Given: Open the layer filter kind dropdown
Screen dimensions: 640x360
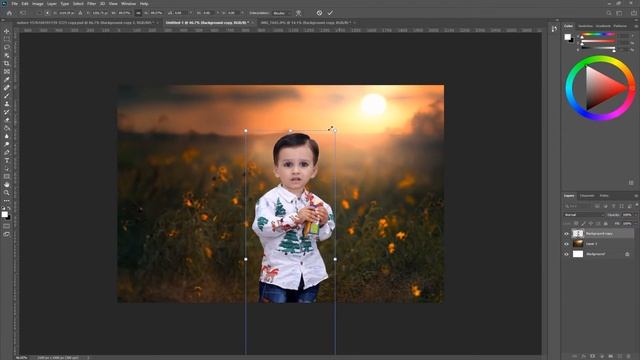Looking at the screenshot, I should tap(578, 206).
